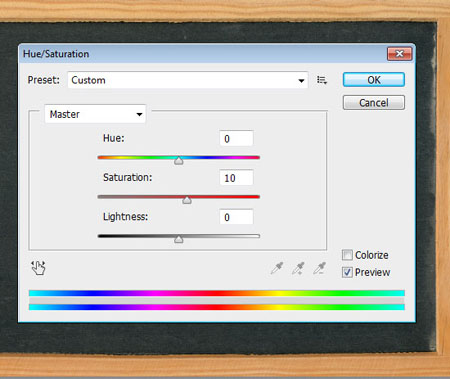
Task: Click the Saturation slider handle
Action: click(x=187, y=200)
